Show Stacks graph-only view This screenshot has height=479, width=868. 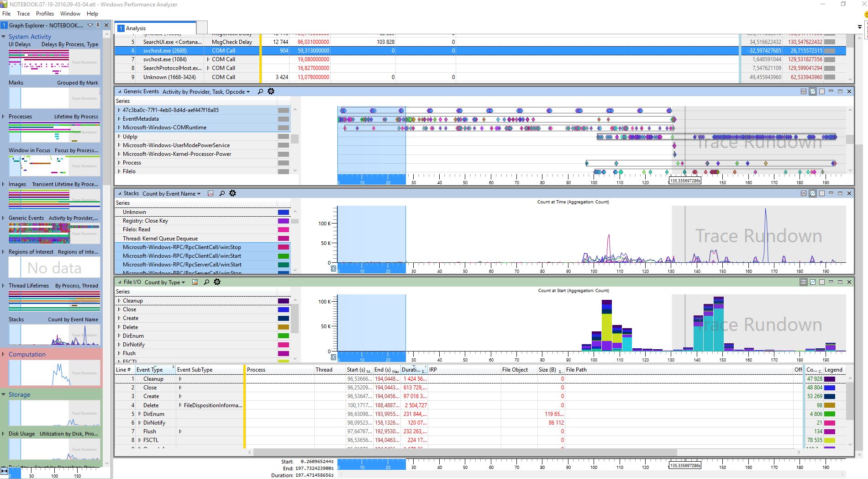(813, 193)
